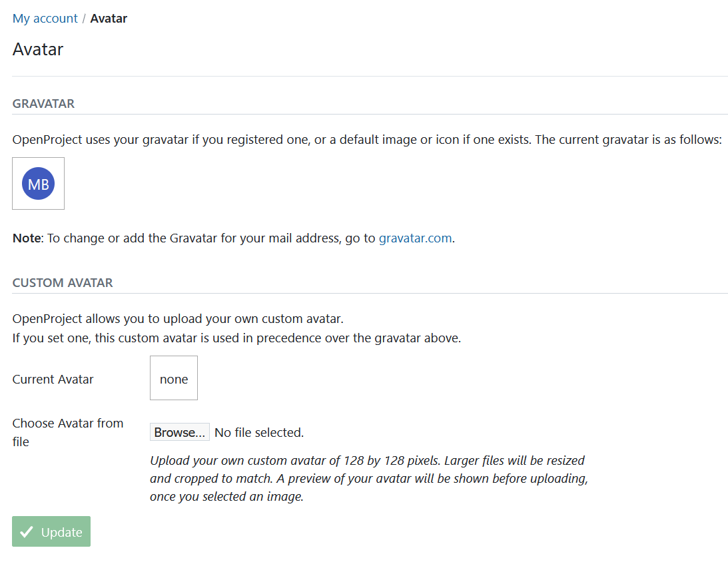The width and height of the screenshot is (728, 584).
Task: Open the My account breadcrumb link
Action: 45,19
